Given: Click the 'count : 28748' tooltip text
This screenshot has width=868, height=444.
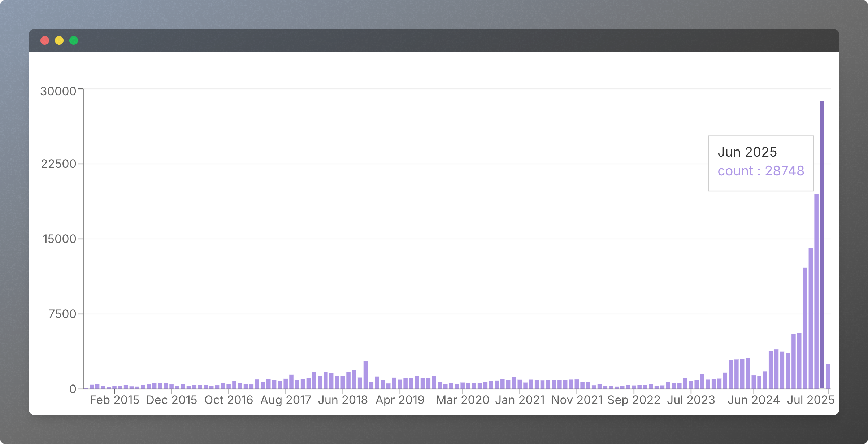Looking at the screenshot, I should pos(761,171).
